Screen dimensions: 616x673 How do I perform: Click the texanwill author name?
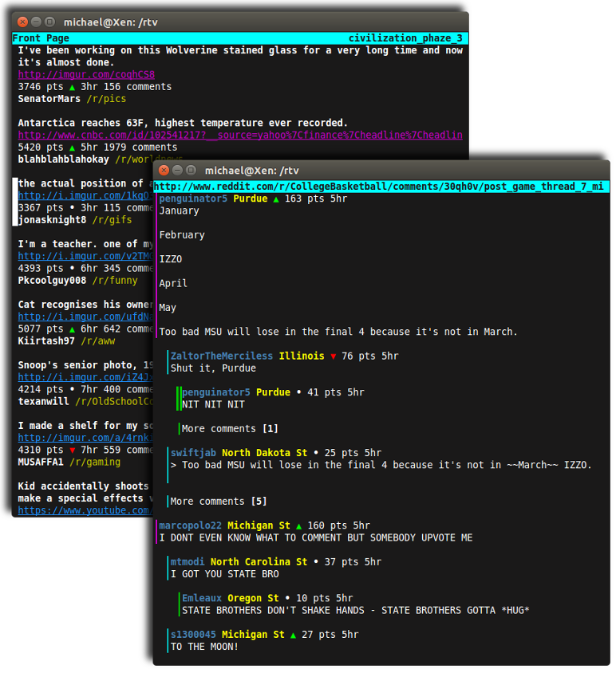point(43,402)
